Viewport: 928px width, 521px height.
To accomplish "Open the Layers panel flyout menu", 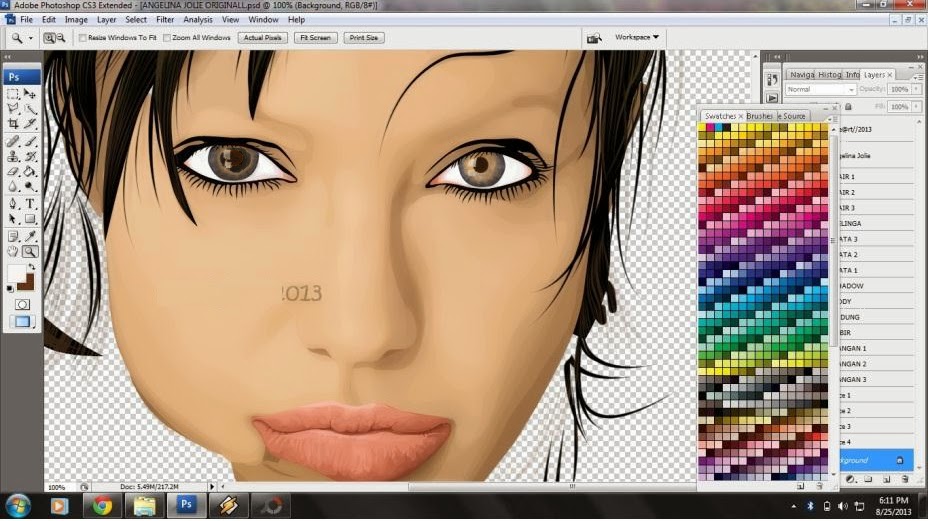I will click(918, 77).
